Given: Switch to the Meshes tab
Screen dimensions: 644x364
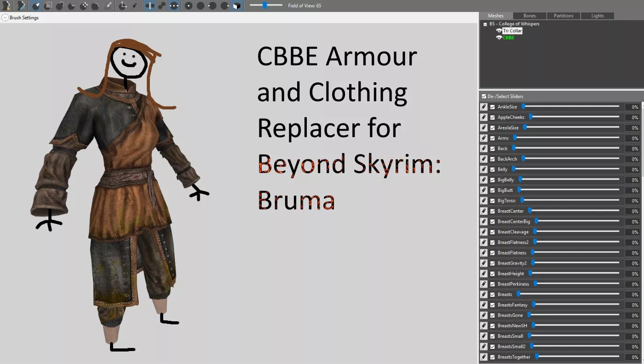Looking at the screenshot, I should click(496, 16).
